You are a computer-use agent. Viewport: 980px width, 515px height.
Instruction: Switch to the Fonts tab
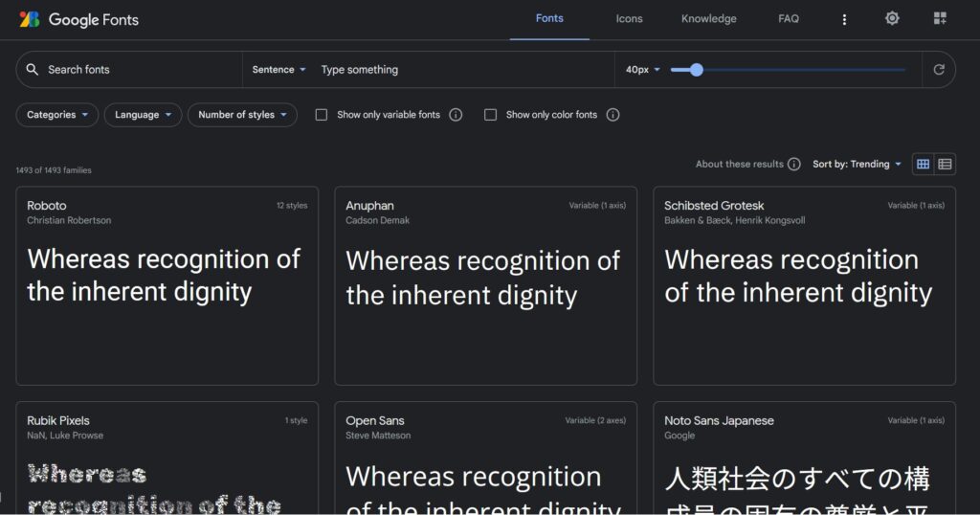[549, 19]
